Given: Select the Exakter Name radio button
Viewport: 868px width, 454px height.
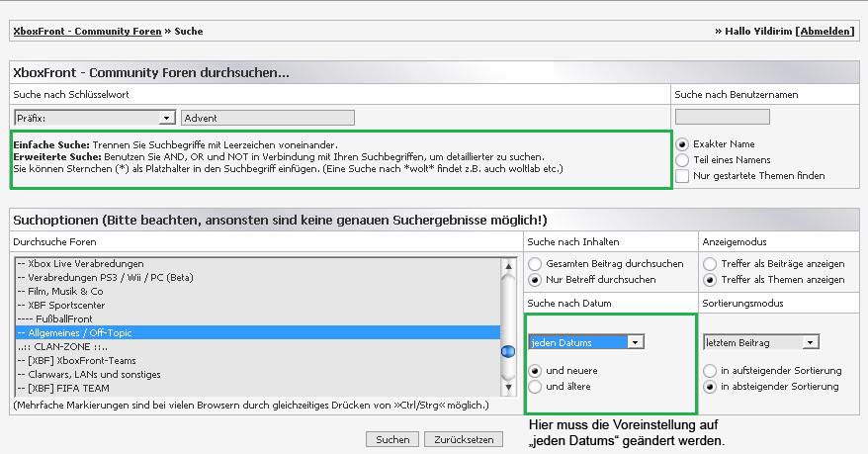Looking at the screenshot, I should (682, 143).
